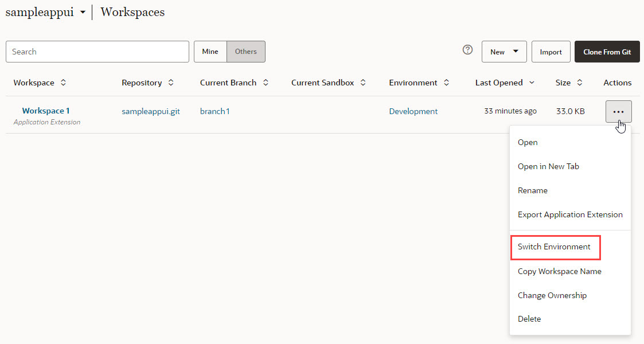Viewport: 644px width, 344px height.
Task: Switch to the Others filter
Action: [x=245, y=52]
